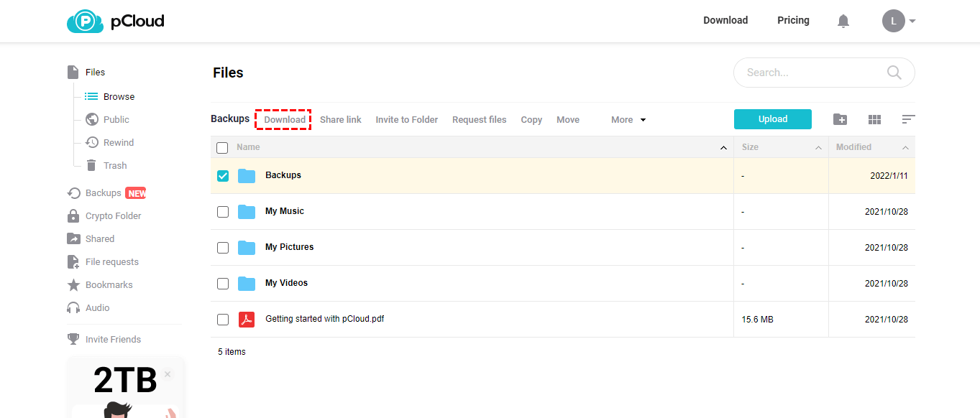This screenshot has width=980, height=418.
Task: Click the Invite Friends trophy icon
Action: tap(73, 339)
